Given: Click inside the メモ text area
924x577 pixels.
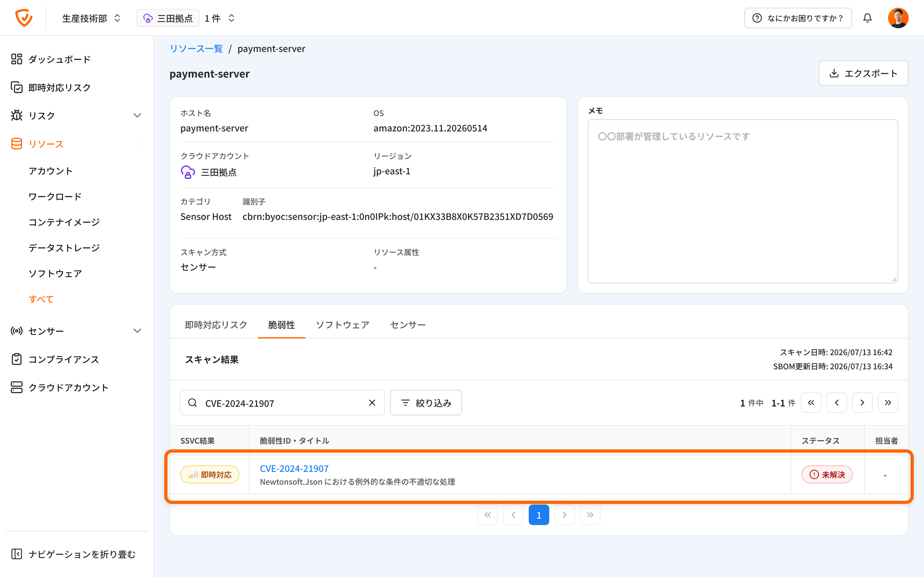Looking at the screenshot, I should click(743, 201).
